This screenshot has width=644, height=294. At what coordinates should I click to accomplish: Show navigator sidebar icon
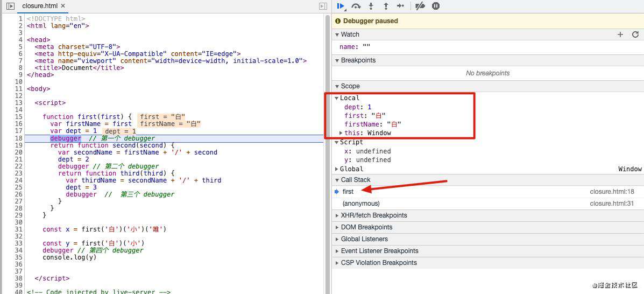[x=11, y=6]
